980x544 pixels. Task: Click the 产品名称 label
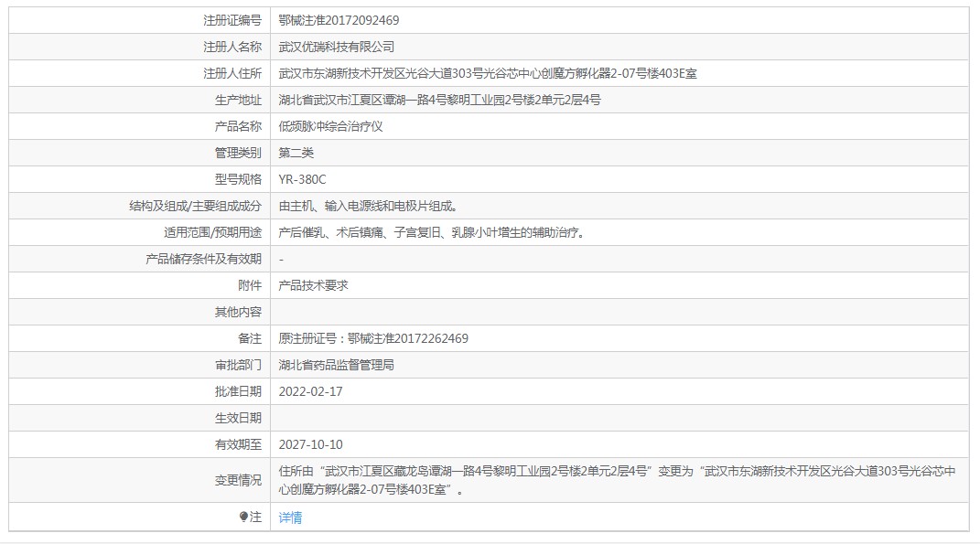(238, 126)
